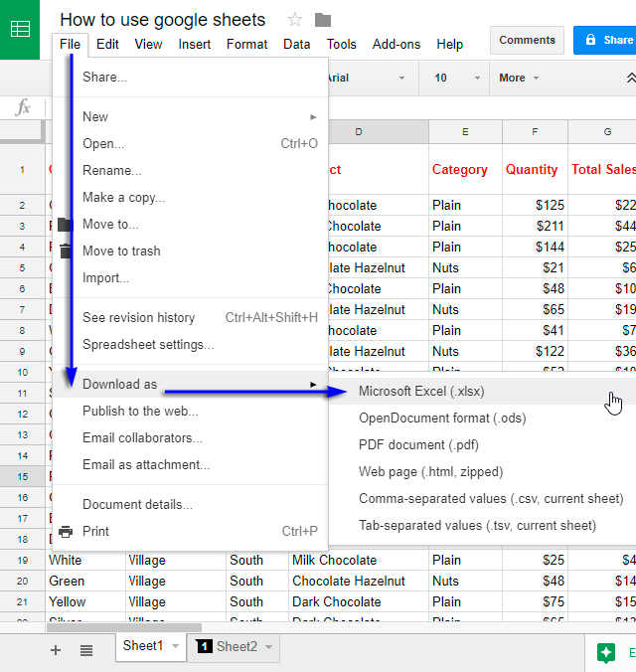
Task: Click the Category header cell
Action: [465, 169]
